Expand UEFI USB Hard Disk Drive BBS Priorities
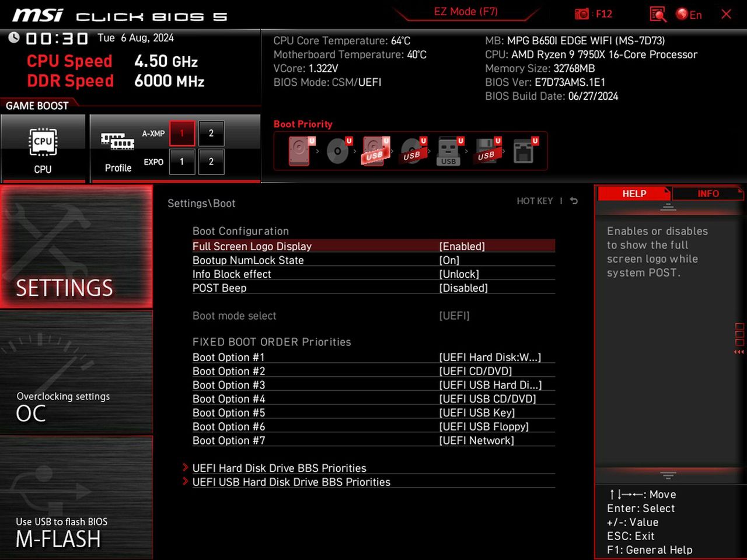 (x=291, y=482)
